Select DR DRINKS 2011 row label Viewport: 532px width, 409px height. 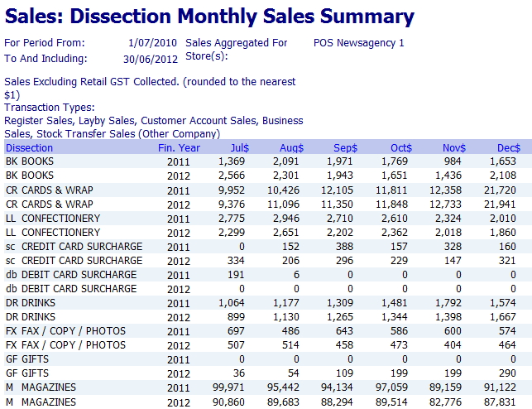pos(31,303)
